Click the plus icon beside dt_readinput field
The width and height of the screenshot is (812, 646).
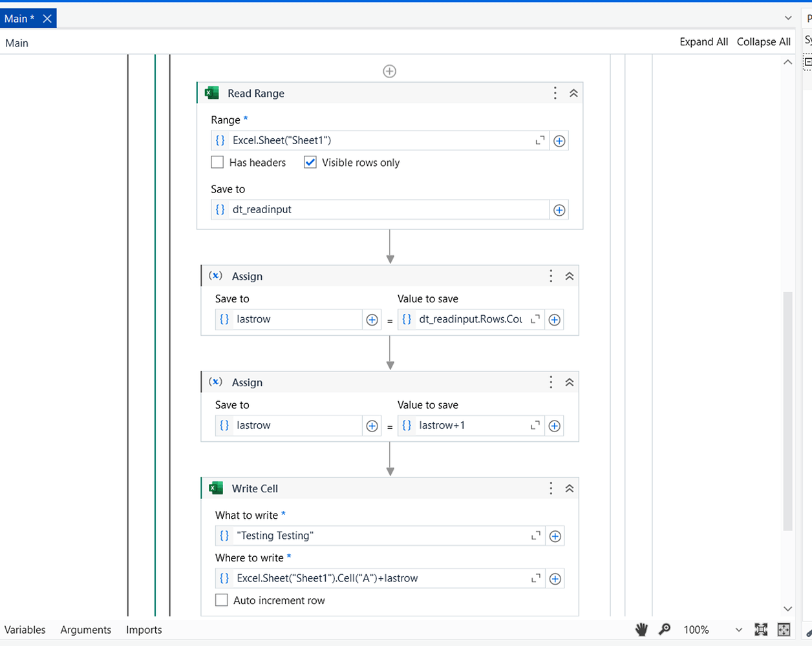pyautogui.click(x=559, y=209)
